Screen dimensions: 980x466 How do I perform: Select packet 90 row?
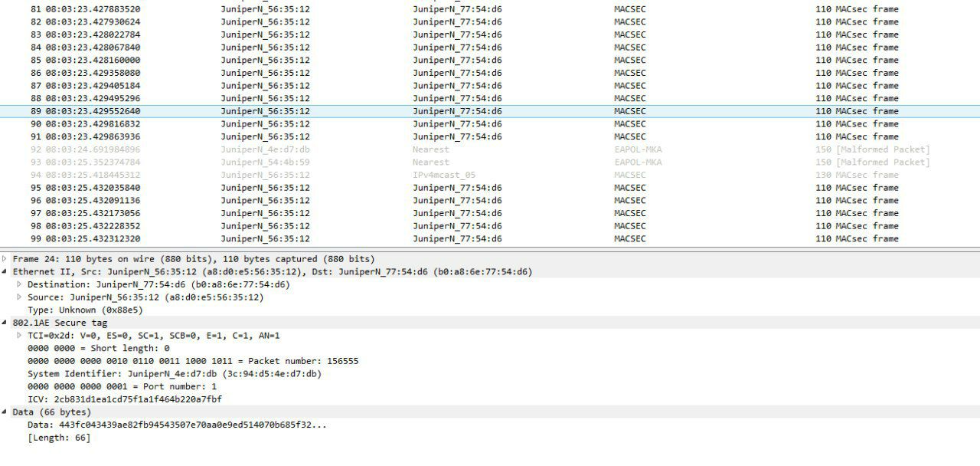(490, 124)
